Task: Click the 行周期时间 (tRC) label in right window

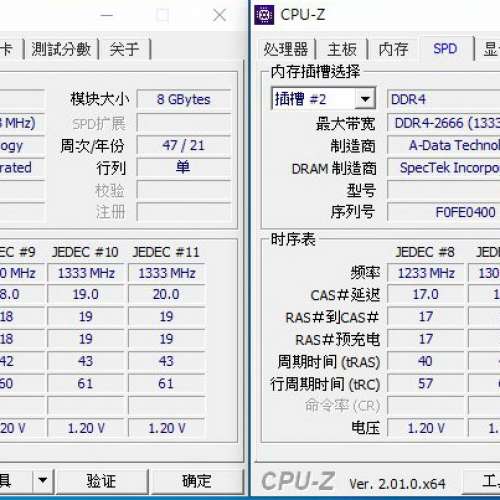Action: pyautogui.click(x=325, y=384)
